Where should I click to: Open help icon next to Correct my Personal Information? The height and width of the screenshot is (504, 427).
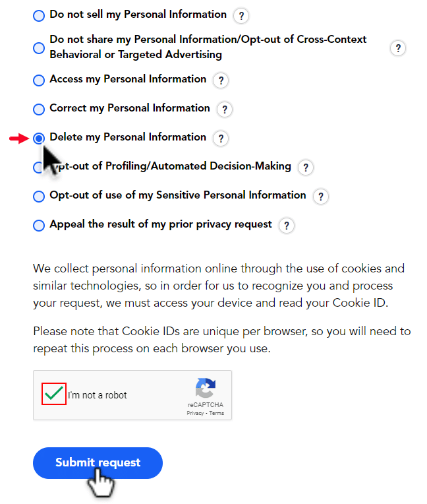[x=225, y=110]
